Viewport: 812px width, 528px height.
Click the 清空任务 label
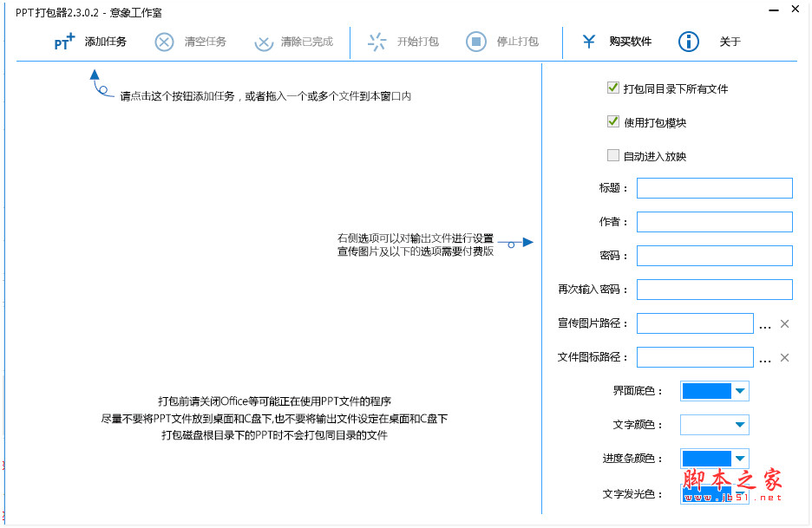206,42
